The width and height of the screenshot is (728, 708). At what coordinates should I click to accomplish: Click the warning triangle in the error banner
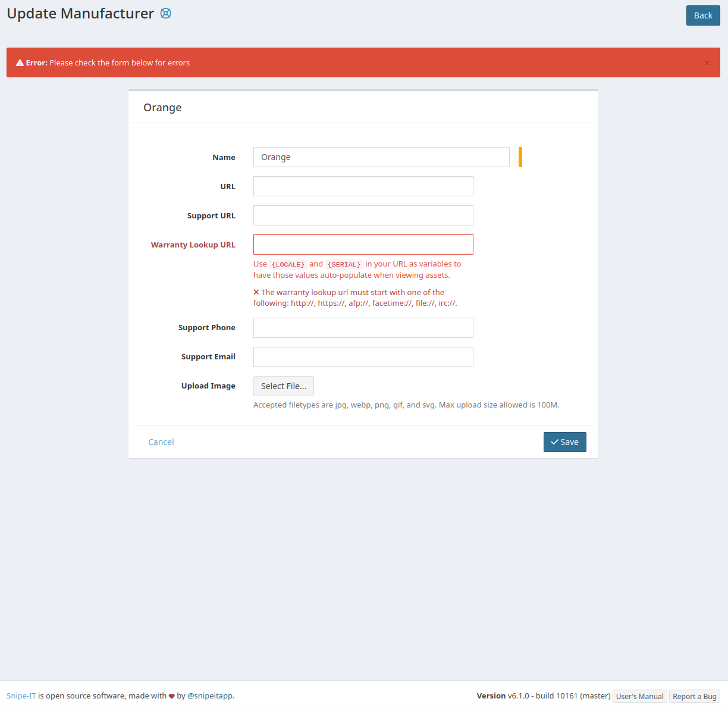(x=20, y=62)
